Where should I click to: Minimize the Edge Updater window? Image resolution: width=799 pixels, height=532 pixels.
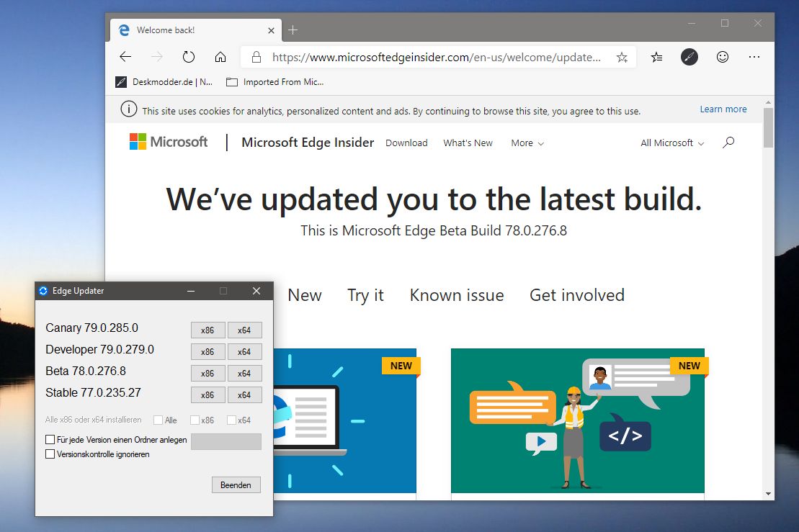point(191,291)
